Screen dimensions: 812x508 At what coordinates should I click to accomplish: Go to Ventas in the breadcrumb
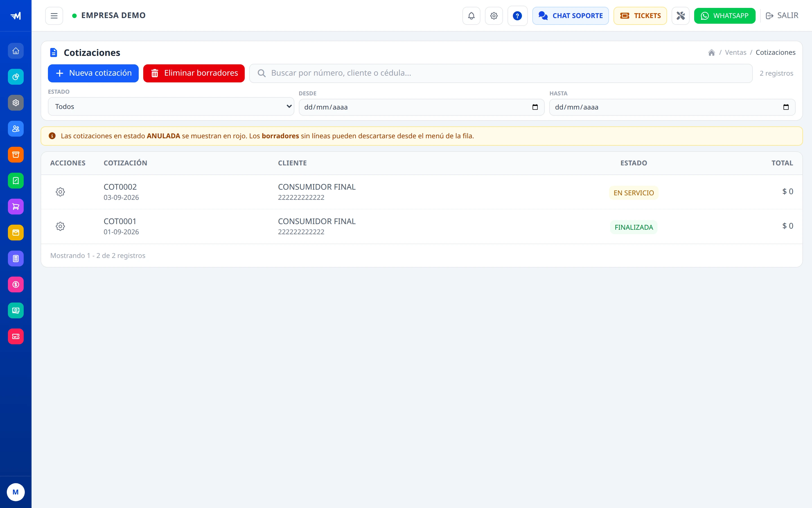pyautogui.click(x=736, y=52)
